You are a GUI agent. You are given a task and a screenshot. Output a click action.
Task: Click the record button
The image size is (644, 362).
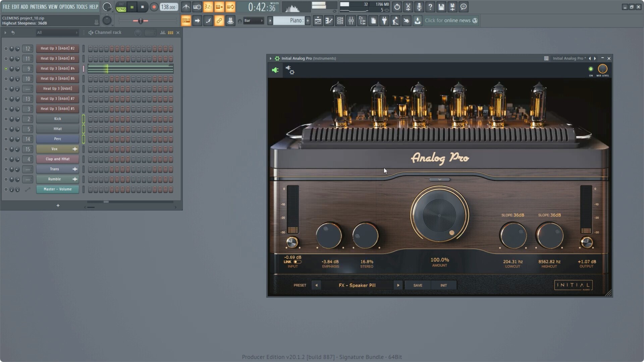[154, 7]
